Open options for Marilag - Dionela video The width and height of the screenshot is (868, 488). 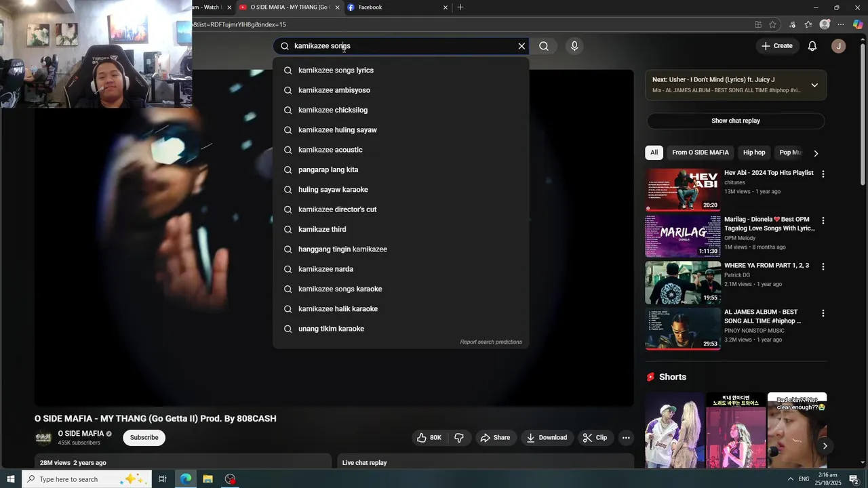pos(823,221)
